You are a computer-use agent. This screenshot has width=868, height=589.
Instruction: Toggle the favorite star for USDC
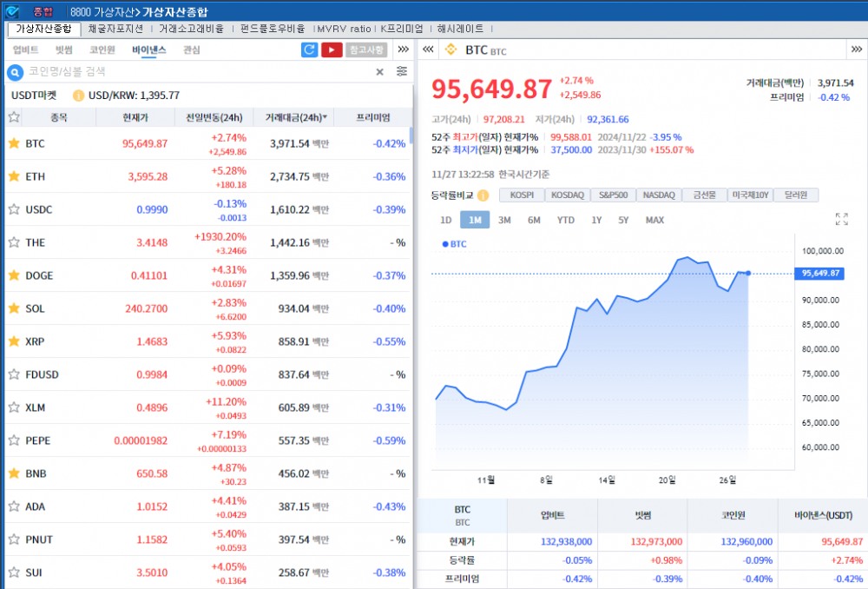pyautogui.click(x=15, y=209)
